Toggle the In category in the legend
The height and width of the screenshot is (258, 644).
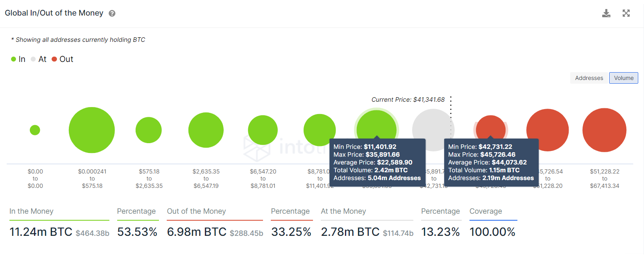click(x=18, y=59)
